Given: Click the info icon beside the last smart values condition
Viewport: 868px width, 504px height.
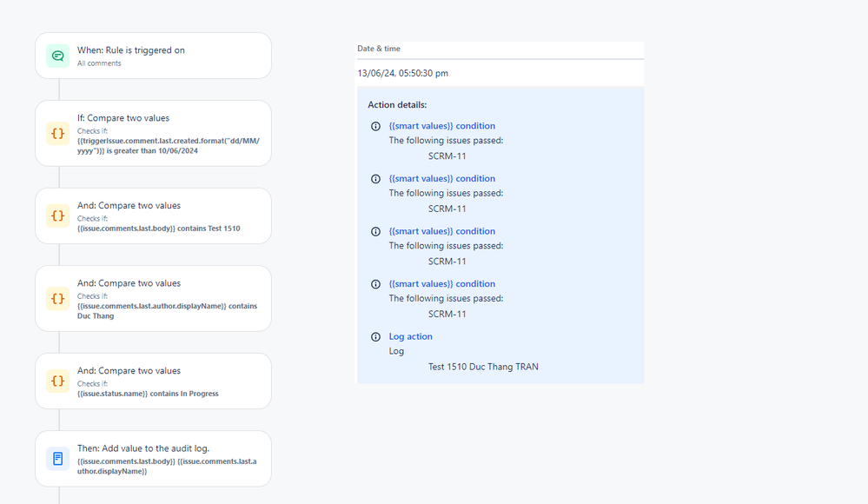Looking at the screenshot, I should (376, 284).
